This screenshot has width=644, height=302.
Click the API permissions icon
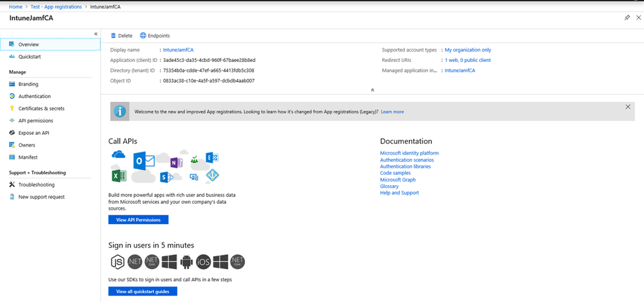coord(12,121)
